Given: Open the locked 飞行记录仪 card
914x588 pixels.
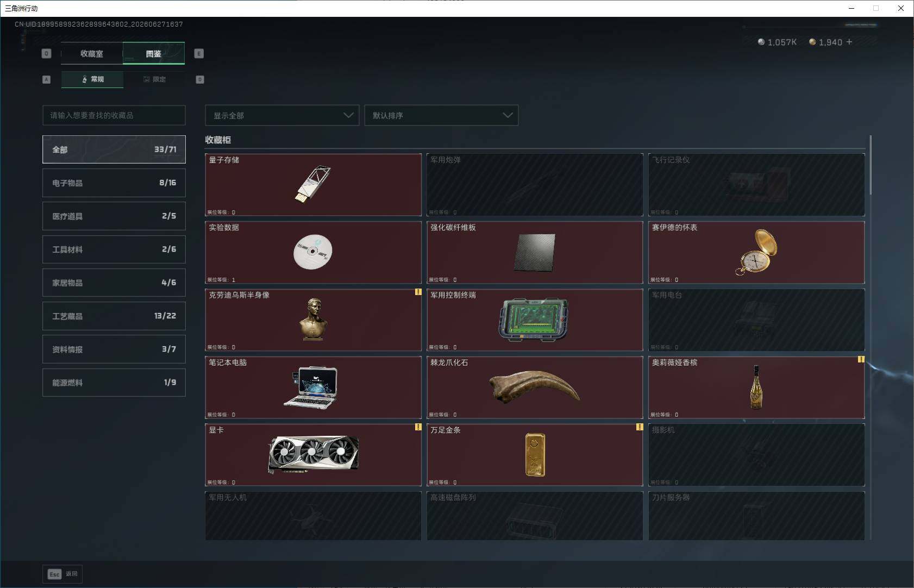Looking at the screenshot, I should coord(756,185).
